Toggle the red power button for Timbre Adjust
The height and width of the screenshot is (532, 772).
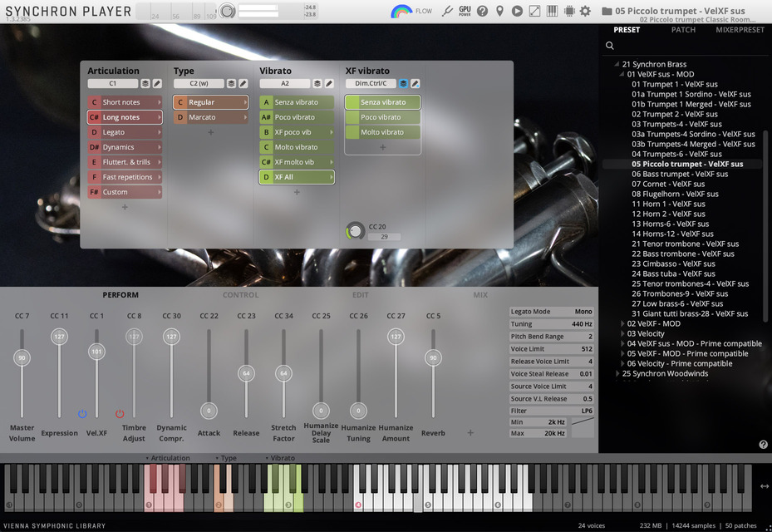point(120,414)
